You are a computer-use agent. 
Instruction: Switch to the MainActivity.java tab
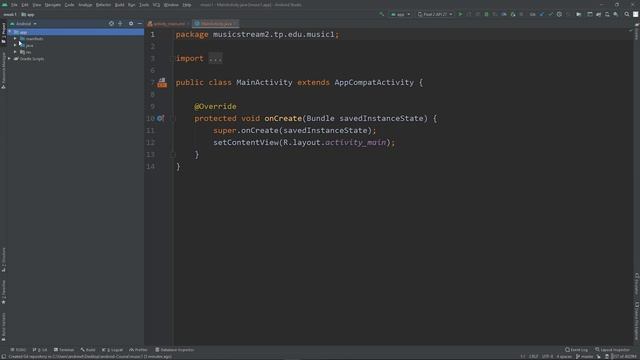tap(216, 24)
